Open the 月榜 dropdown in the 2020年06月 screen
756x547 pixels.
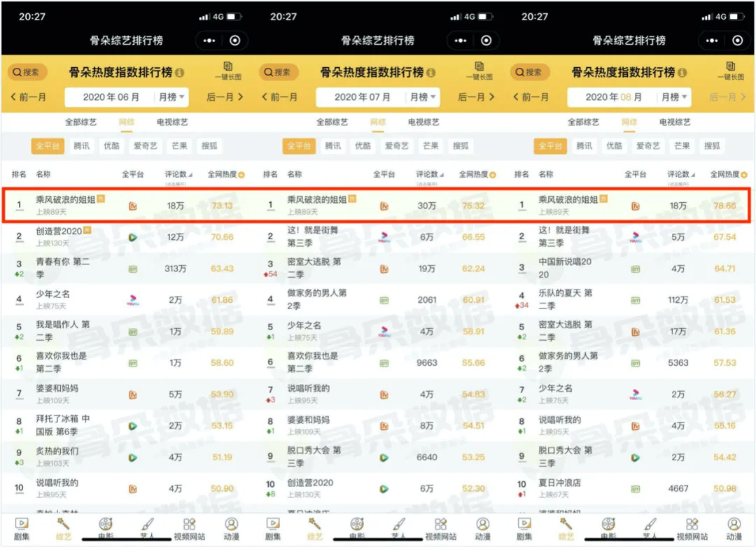click(x=171, y=97)
